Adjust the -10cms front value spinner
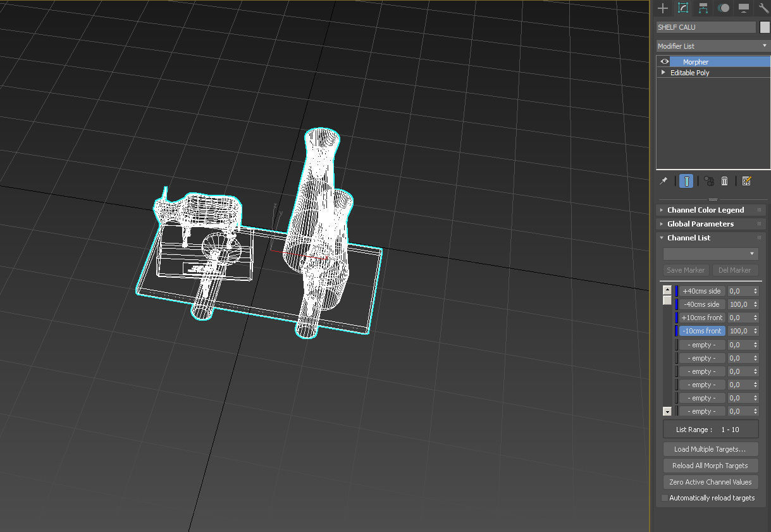Image resolution: width=771 pixels, height=532 pixels. point(755,331)
